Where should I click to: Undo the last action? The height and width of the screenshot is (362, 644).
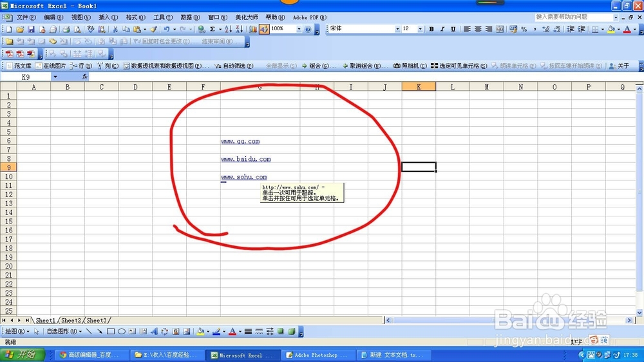(166, 29)
